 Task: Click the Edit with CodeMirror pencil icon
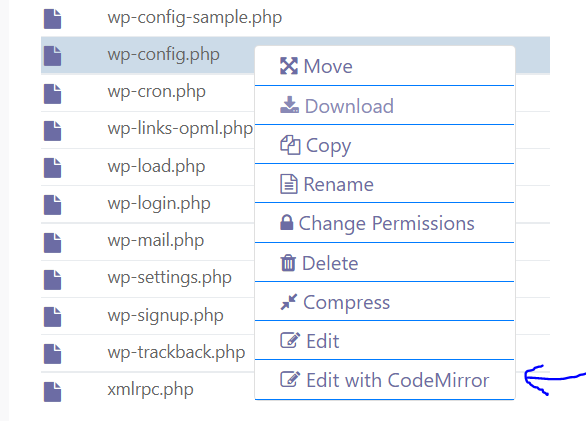tap(290, 379)
